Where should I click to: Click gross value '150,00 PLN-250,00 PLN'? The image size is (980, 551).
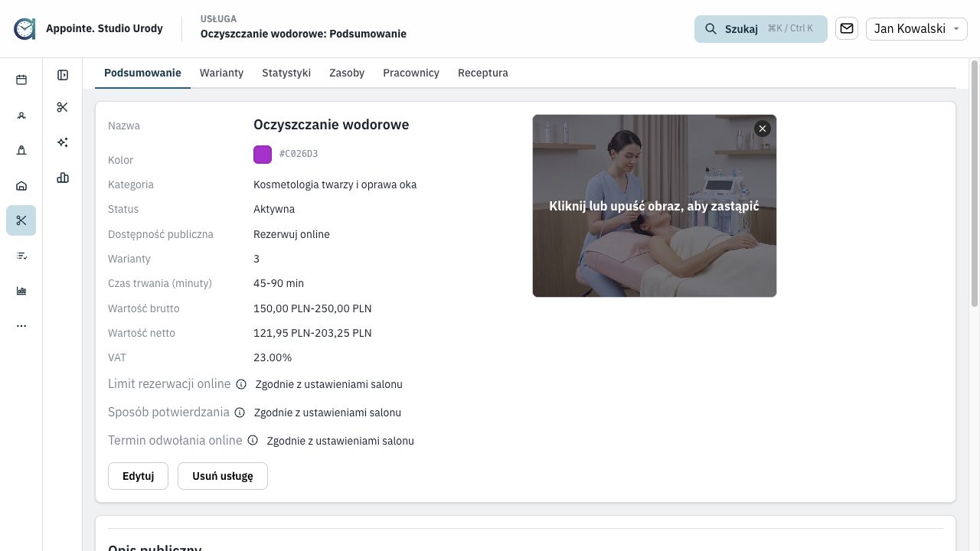click(x=312, y=308)
